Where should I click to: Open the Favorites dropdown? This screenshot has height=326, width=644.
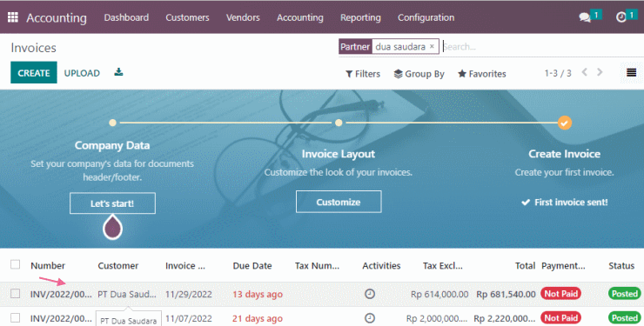coord(482,74)
